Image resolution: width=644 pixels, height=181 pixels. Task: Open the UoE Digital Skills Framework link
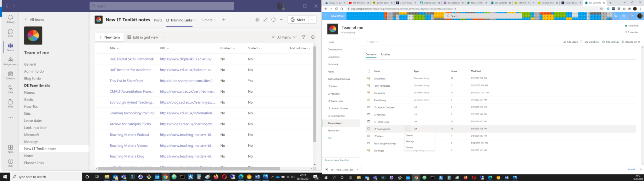pyautogui.click(x=132, y=59)
